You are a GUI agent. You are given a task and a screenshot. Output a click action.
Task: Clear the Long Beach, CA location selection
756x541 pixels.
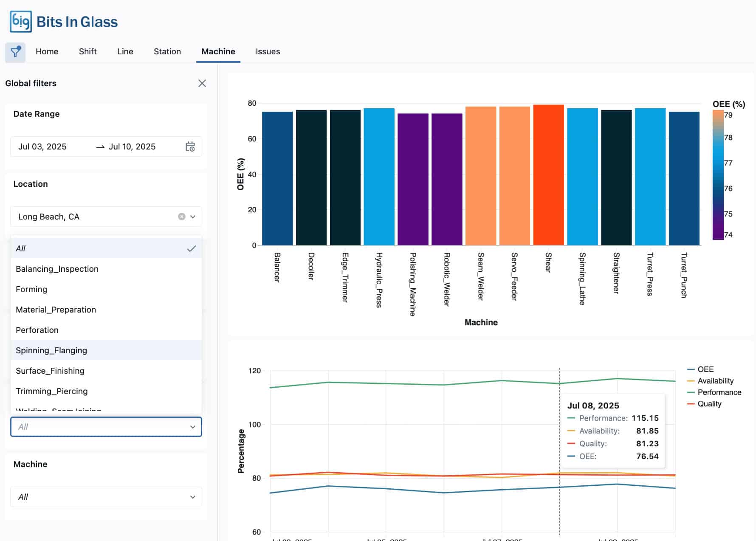point(182,217)
